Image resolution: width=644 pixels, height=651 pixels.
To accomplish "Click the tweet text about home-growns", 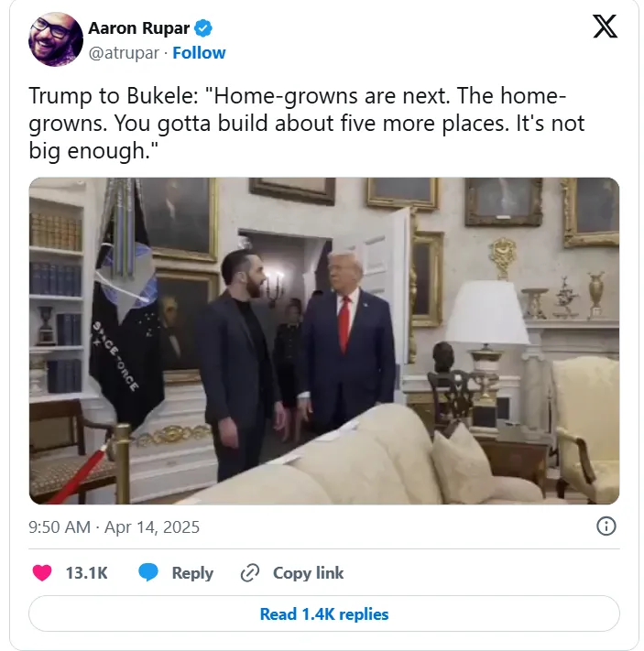I will tap(307, 123).
